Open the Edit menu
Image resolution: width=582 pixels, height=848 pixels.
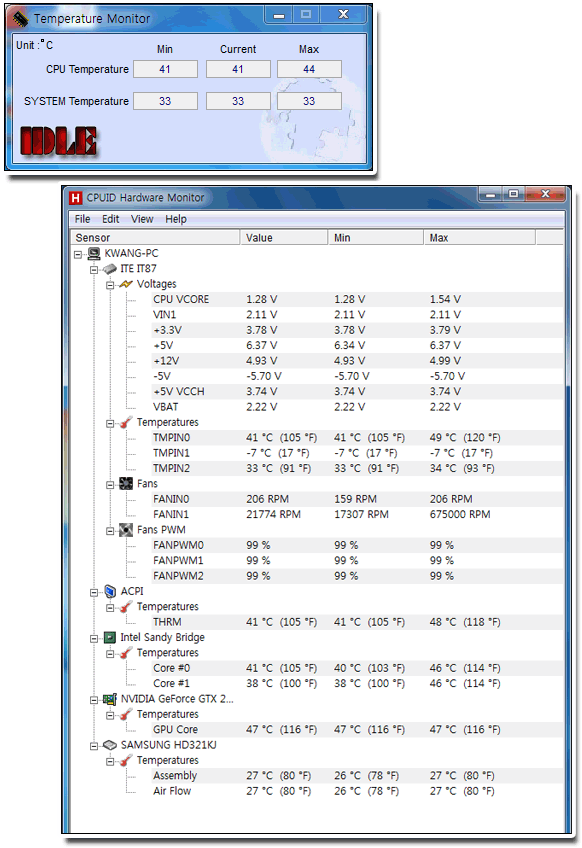click(x=110, y=219)
